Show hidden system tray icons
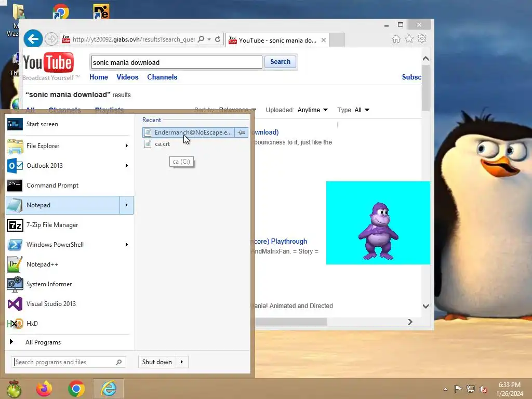532x399 pixels. click(x=445, y=389)
